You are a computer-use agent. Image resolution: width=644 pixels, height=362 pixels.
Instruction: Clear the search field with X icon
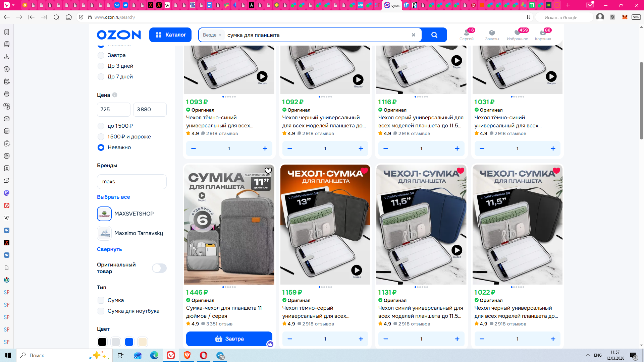[414, 35]
